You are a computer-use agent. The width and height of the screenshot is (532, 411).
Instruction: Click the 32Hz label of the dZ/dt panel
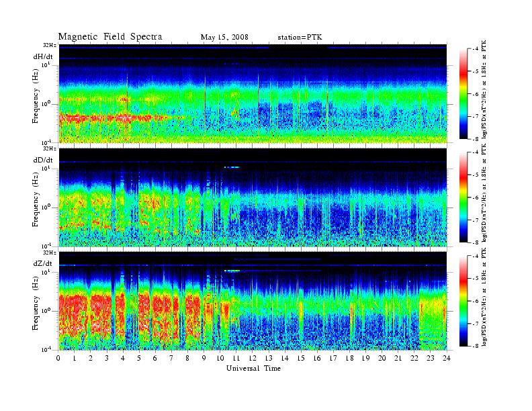tap(50, 253)
